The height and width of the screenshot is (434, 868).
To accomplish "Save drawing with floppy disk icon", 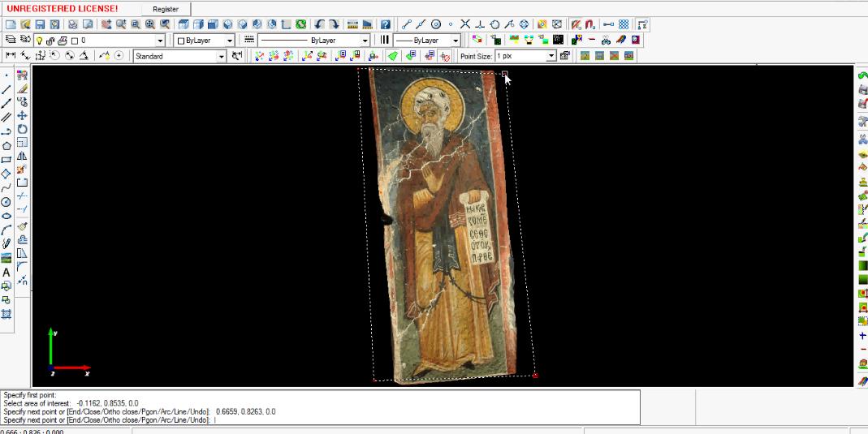I will (x=40, y=24).
